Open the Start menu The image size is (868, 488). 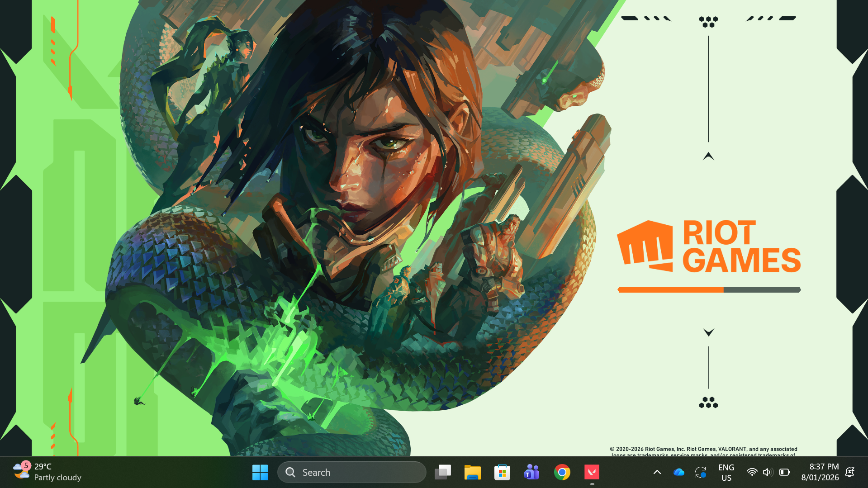[x=260, y=472]
